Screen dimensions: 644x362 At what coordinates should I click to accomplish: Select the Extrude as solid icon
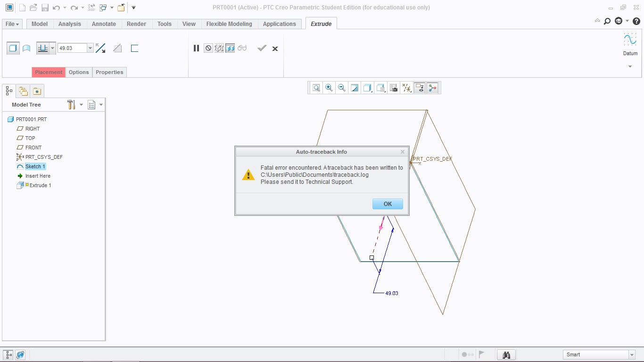pos(13,48)
